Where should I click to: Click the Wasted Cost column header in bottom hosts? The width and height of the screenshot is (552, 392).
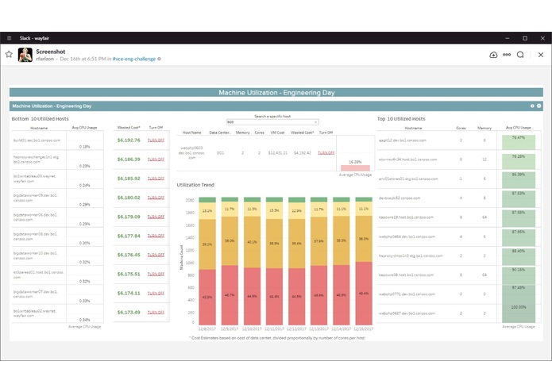point(129,128)
